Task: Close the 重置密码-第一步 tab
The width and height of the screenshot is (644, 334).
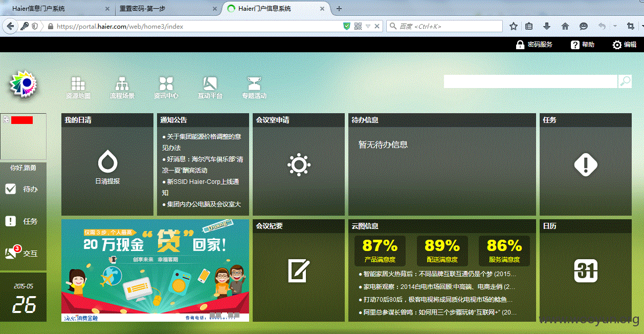Action: [214, 9]
